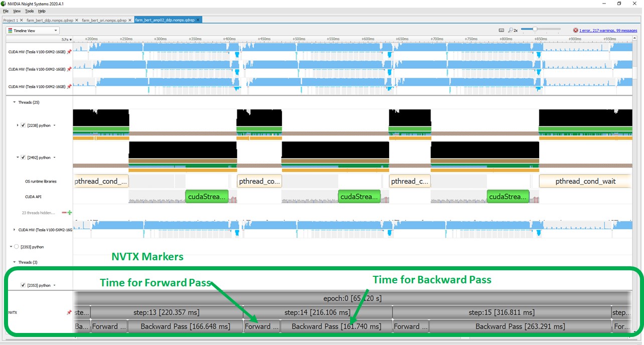Select the widest pthread_cond_wait block

click(x=585, y=181)
